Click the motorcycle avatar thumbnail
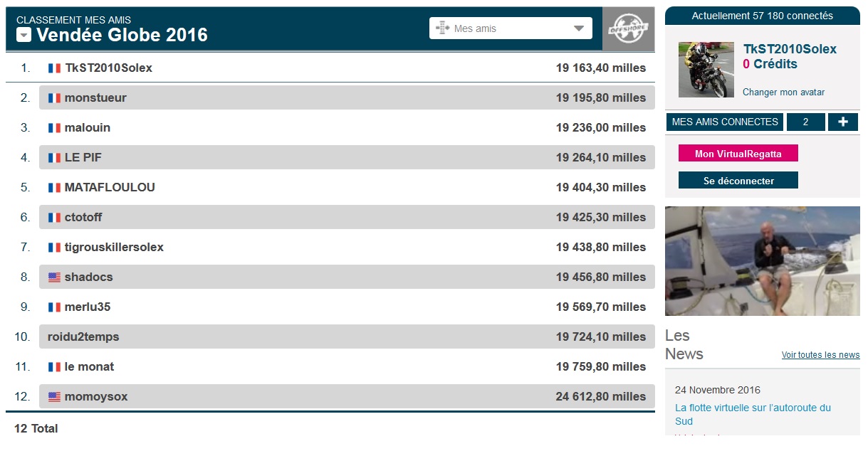Viewport: 868px width, 461px height. coord(706,70)
